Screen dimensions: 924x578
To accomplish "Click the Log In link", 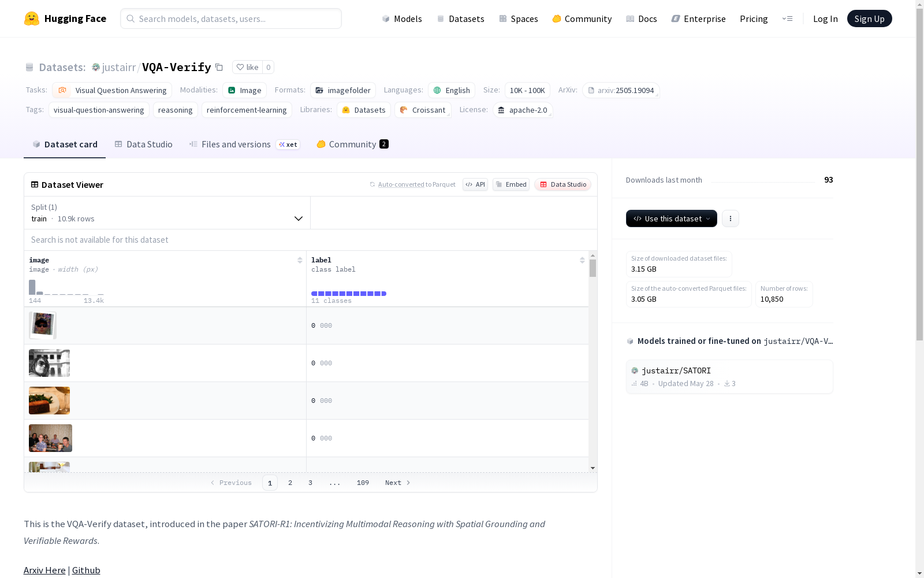I will point(825,18).
